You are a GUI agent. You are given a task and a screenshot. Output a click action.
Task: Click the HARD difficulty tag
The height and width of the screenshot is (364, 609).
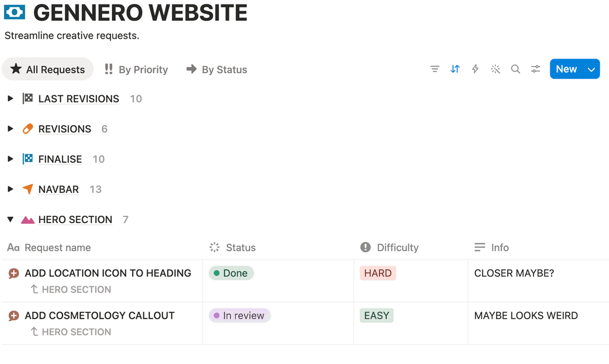[x=378, y=273]
